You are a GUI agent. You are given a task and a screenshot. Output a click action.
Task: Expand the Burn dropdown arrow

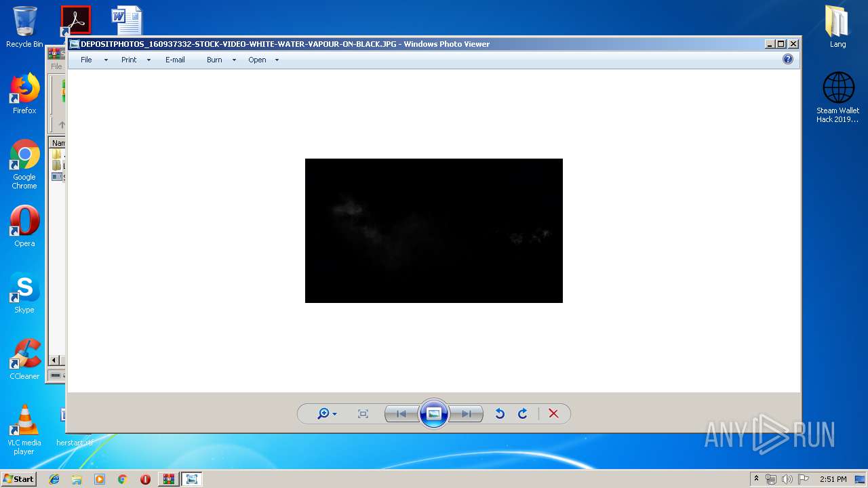pos(234,60)
